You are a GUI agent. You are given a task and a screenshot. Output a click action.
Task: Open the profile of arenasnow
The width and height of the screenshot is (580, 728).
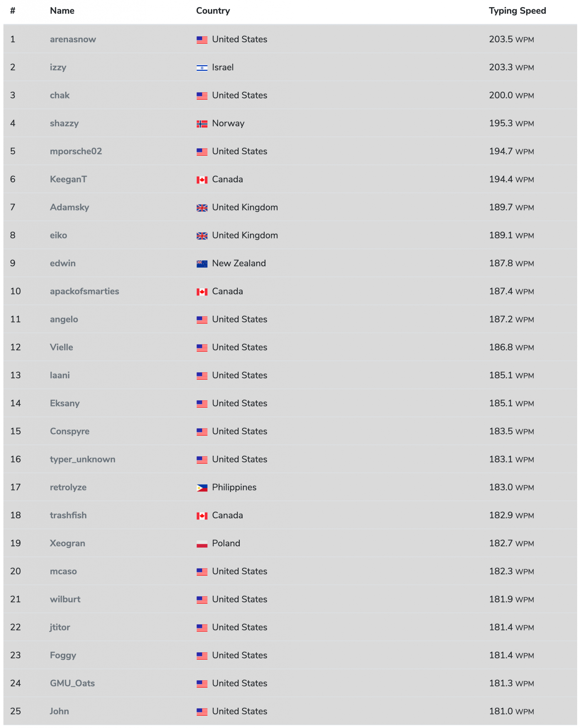(72, 39)
